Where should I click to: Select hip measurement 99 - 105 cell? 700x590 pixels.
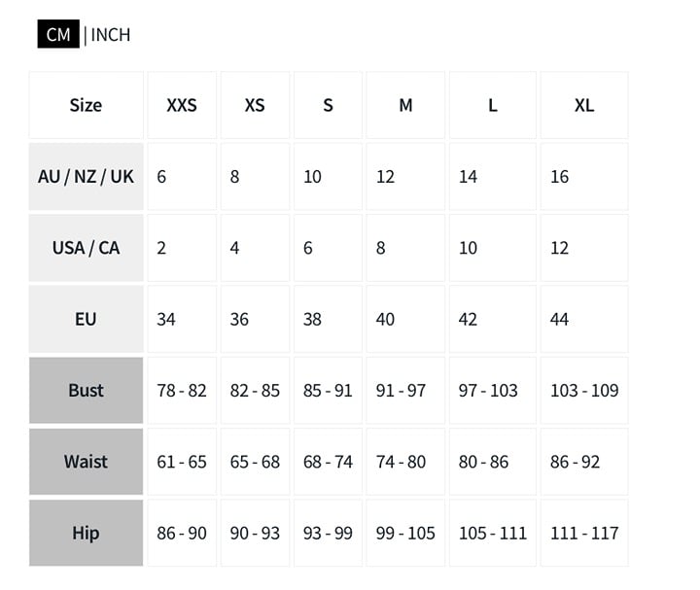pos(405,533)
